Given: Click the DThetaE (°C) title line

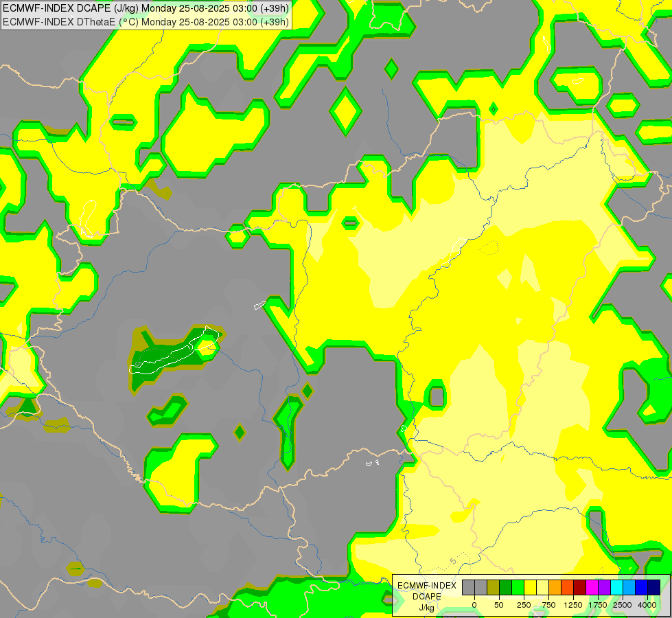Looking at the screenshot, I should pos(146,21).
